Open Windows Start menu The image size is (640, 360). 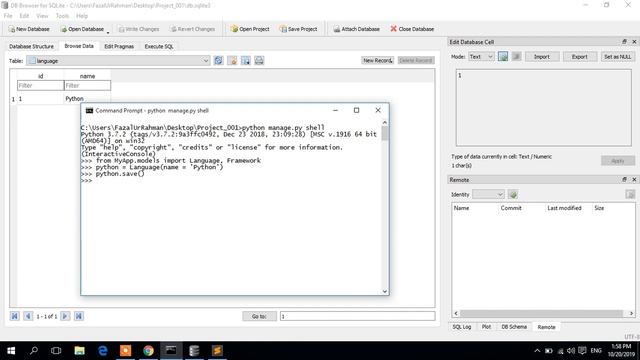tap(11, 351)
